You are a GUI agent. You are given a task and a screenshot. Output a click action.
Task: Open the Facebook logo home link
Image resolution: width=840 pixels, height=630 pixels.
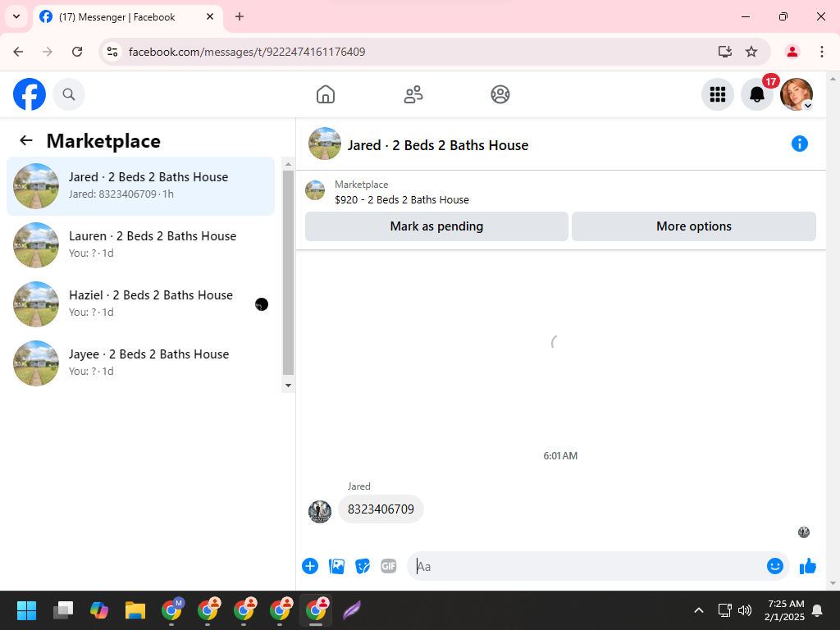(30, 94)
